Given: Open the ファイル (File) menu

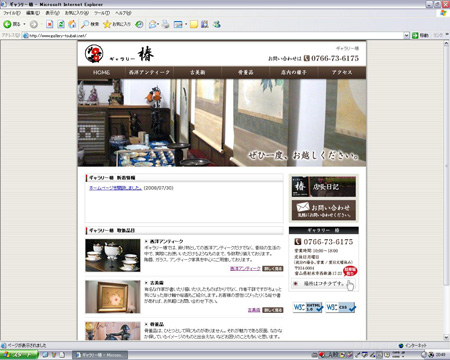Looking at the screenshot, I should tap(12, 13).
